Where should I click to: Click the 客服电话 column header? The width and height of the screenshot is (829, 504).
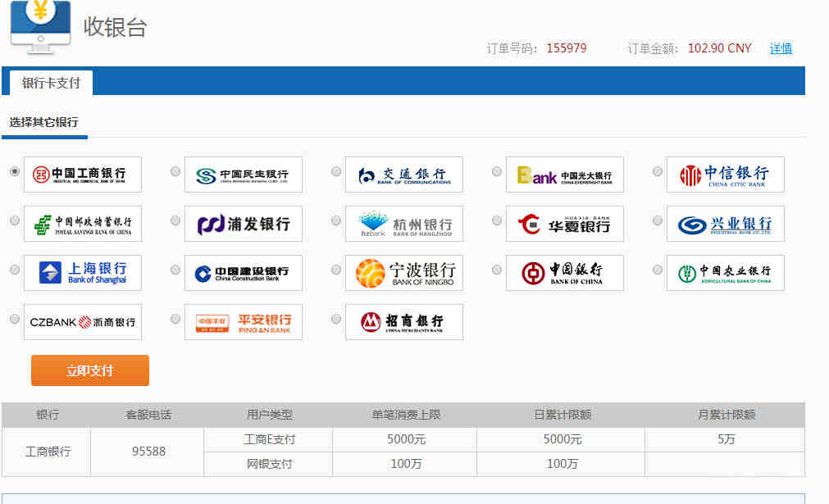point(148,415)
